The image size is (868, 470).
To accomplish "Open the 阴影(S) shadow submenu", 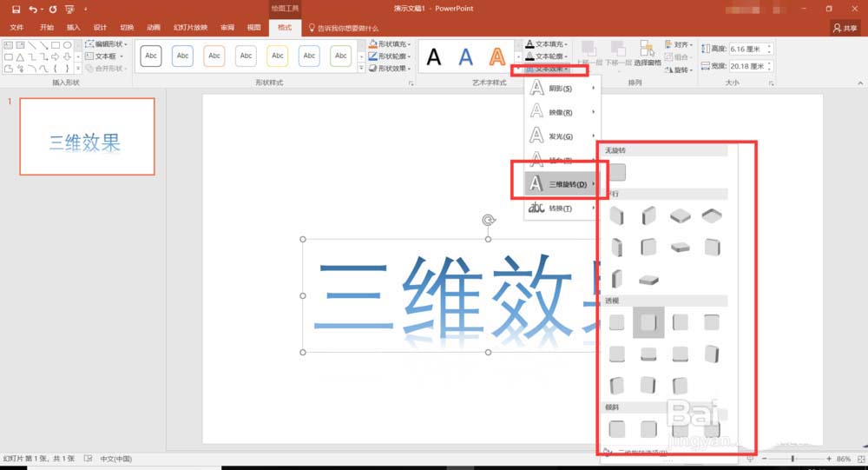I will pyautogui.click(x=562, y=88).
